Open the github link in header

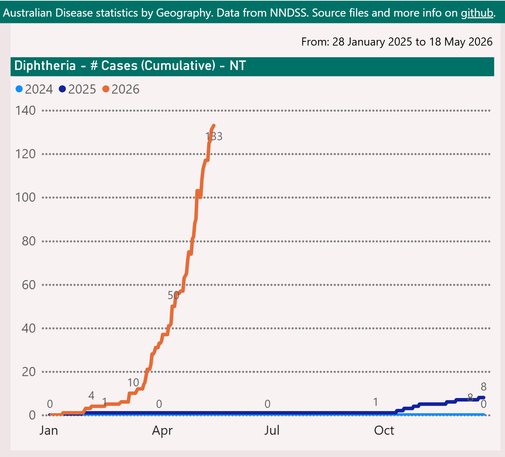(477, 13)
